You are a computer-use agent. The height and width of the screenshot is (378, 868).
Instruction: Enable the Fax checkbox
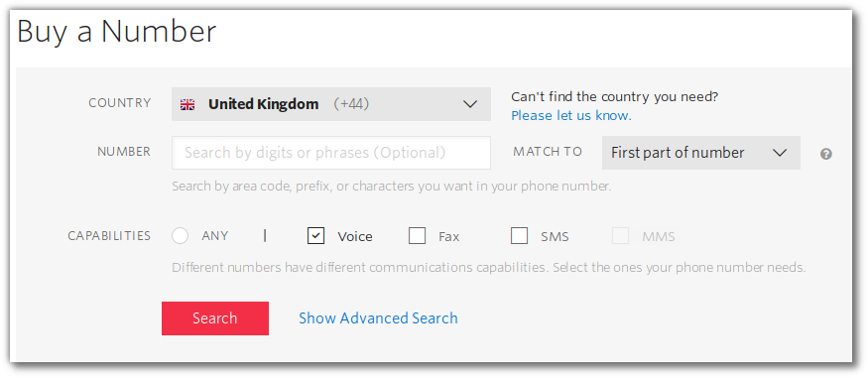pyautogui.click(x=417, y=236)
